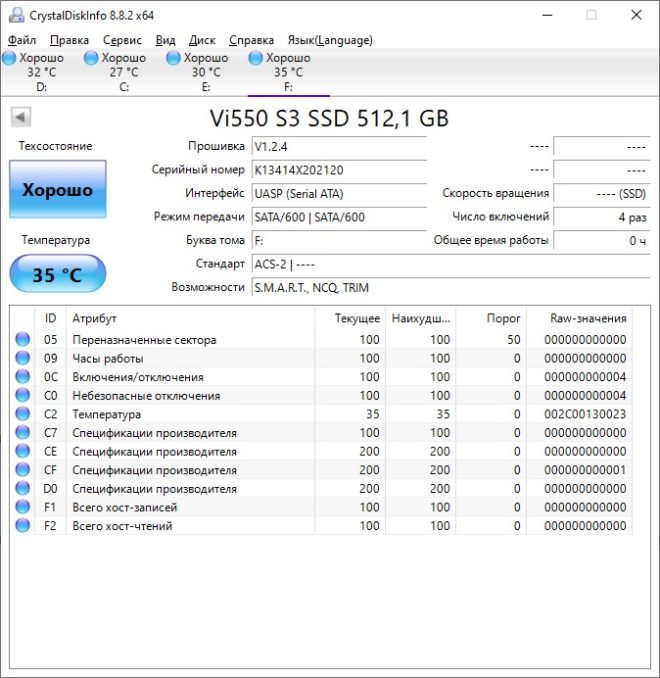This screenshot has height=678, width=660.
Task: Click status orb for attribute 0C
Action: [x=22, y=376]
